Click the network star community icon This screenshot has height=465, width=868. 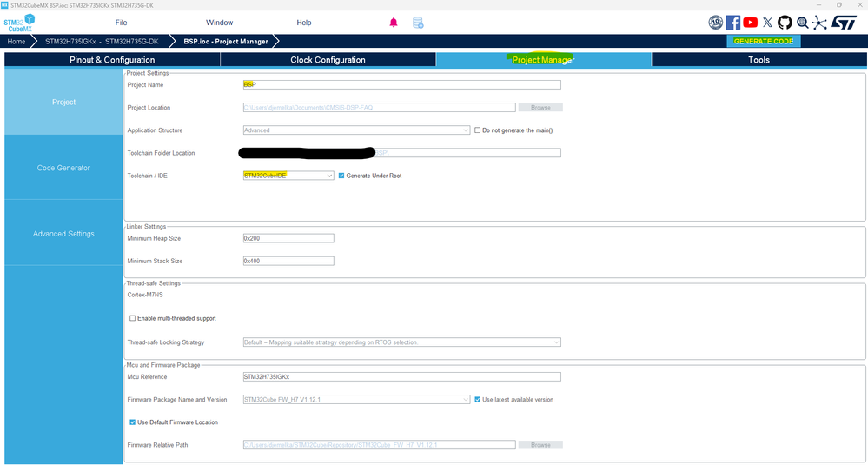pyautogui.click(x=819, y=23)
